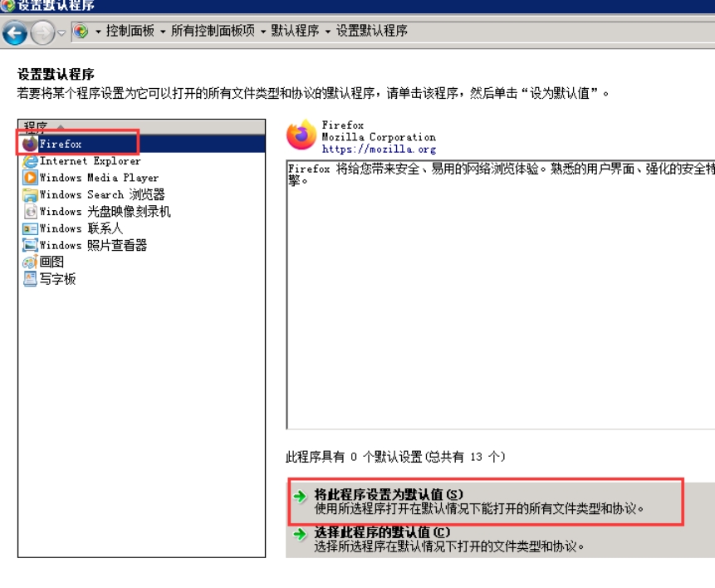Go to 所有控制面板项 in the breadcrumb

[x=213, y=31]
